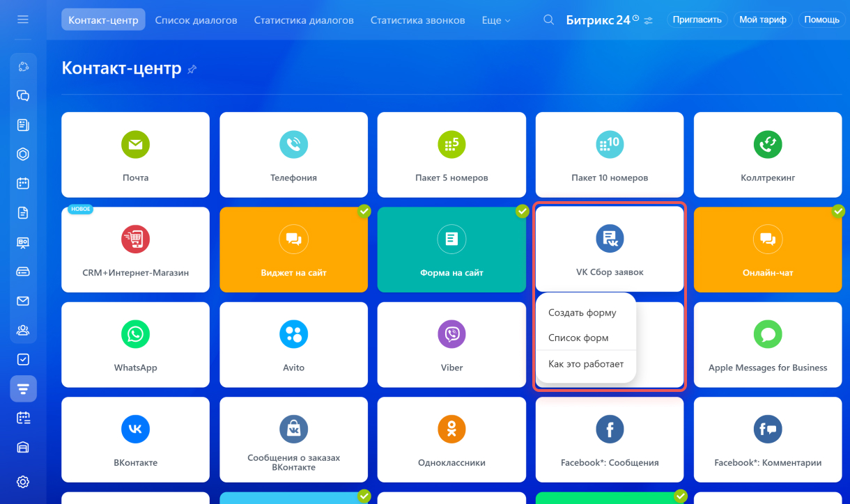Click the Помощь button

pyautogui.click(x=821, y=19)
